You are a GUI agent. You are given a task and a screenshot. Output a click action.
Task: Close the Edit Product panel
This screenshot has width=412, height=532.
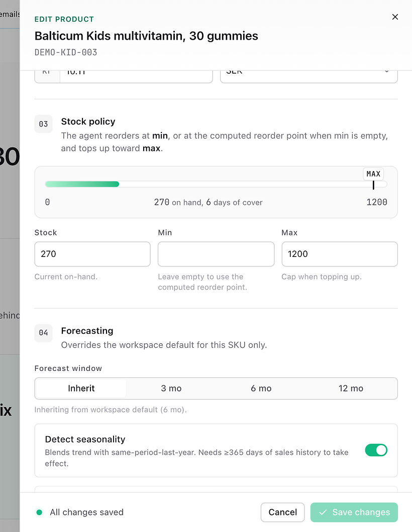(395, 17)
